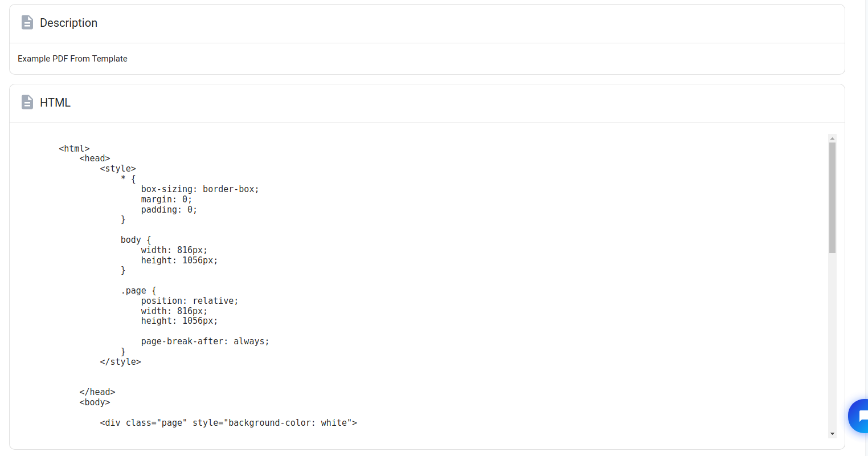Click the 'box-sizing: border-box;' line
Screen dimensions: 868x456
coord(200,189)
